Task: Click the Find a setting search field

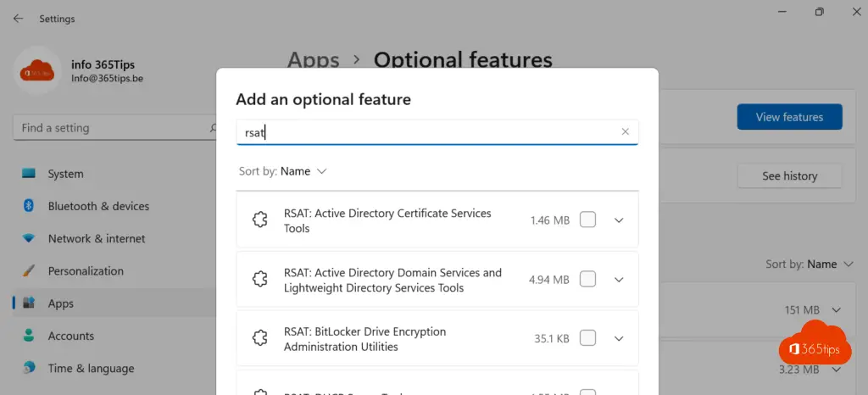Action: 110,128
